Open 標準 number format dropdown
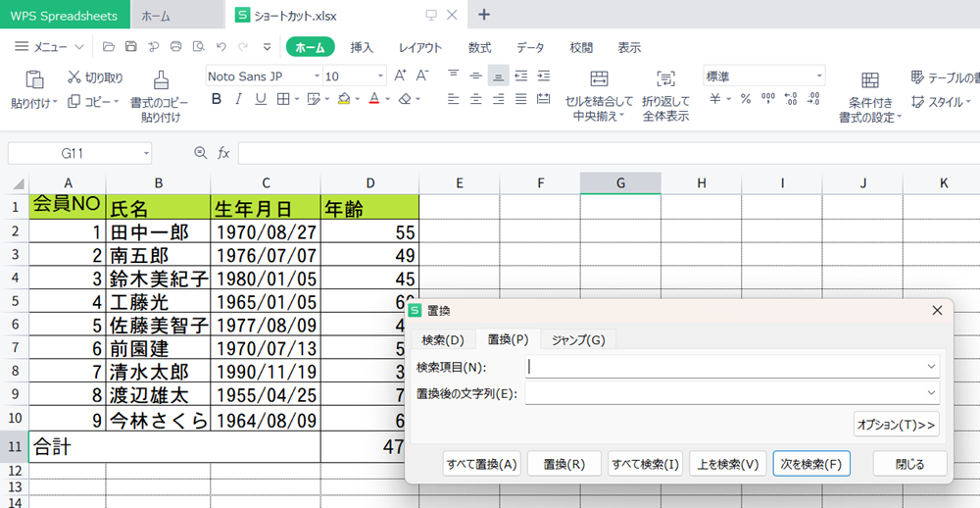 pos(818,76)
